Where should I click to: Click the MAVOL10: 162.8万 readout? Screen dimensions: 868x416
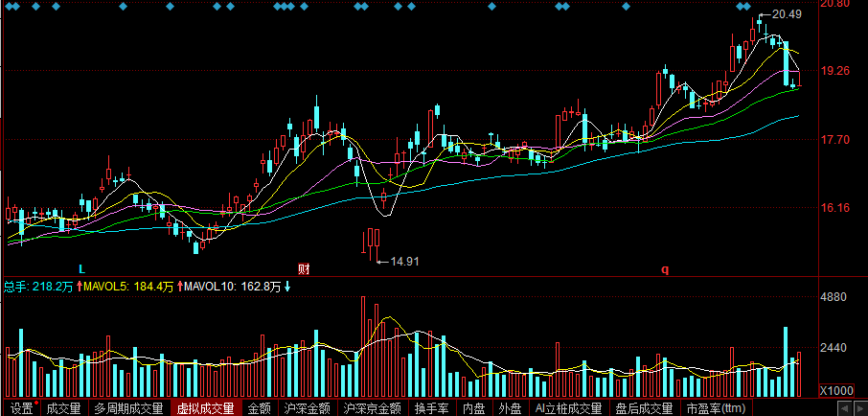pyautogui.click(x=232, y=287)
